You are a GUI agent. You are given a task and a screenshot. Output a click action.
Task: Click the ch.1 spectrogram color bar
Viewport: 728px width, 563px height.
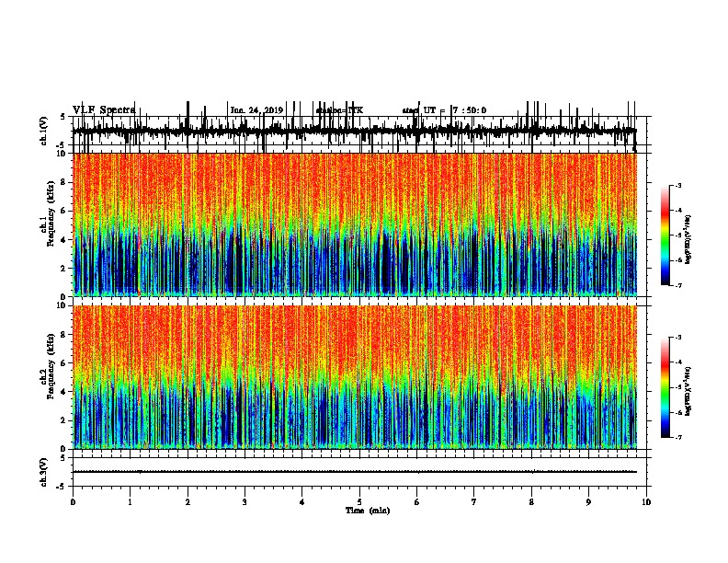665,236
